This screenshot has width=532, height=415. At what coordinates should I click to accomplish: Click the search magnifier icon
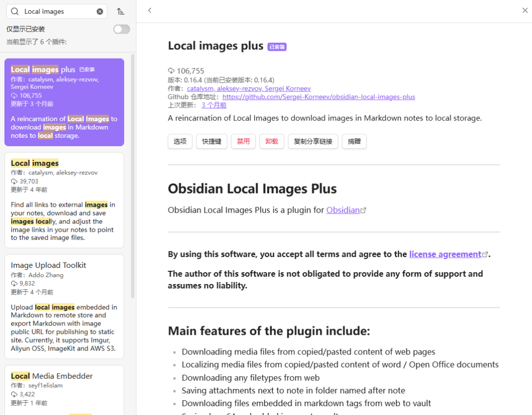pos(15,11)
